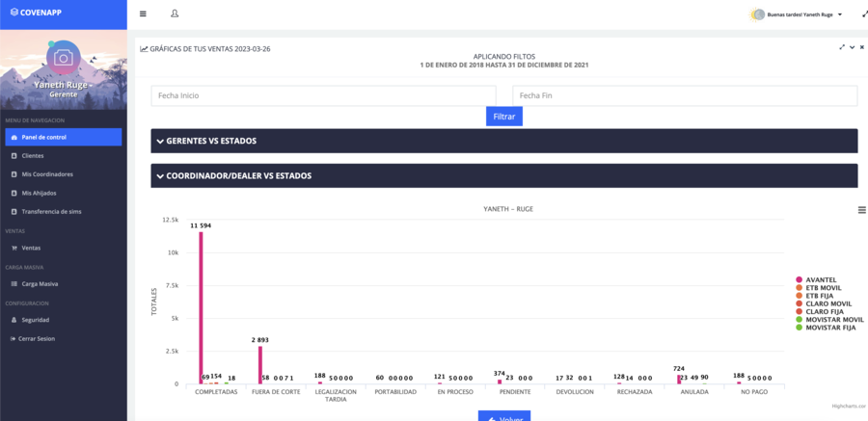Image resolution: width=868 pixels, height=421 pixels.
Task: Select Cerrar Sesion to log out
Action: click(x=64, y=338)
